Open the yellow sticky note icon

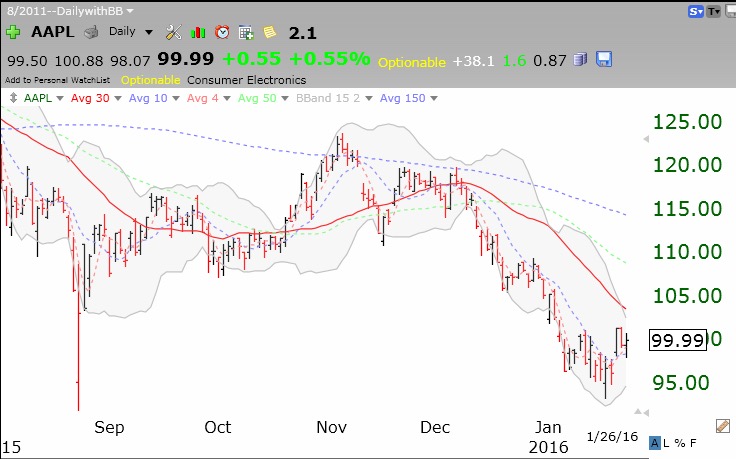tap(269, 32)
